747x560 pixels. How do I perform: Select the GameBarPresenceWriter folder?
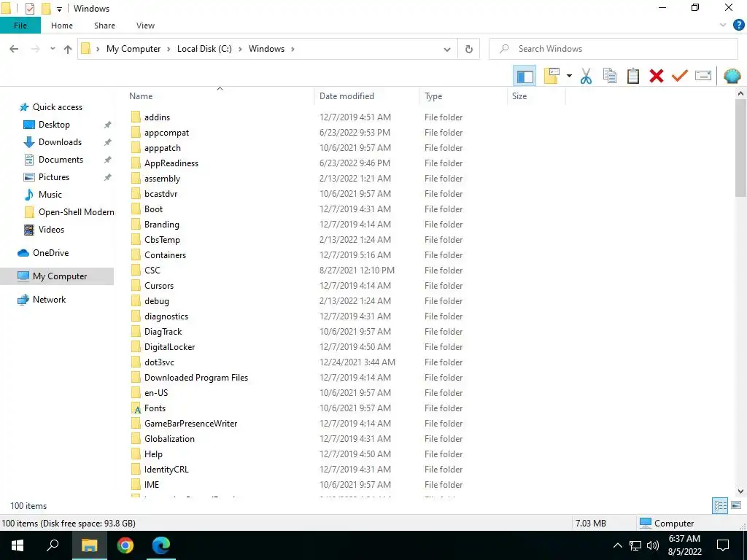pos(190,424)
